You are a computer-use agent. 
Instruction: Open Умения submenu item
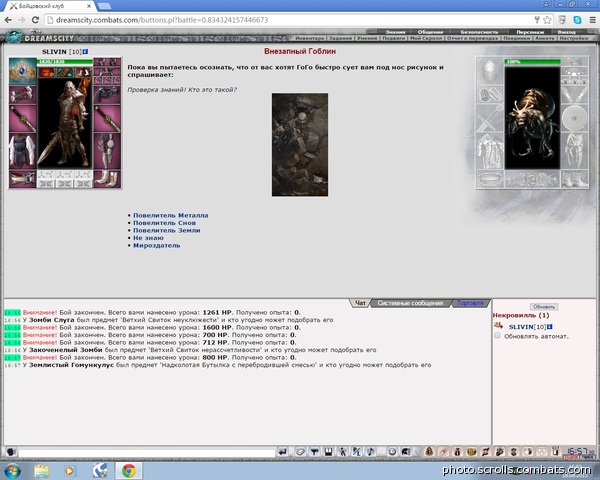tap(367, 38)
